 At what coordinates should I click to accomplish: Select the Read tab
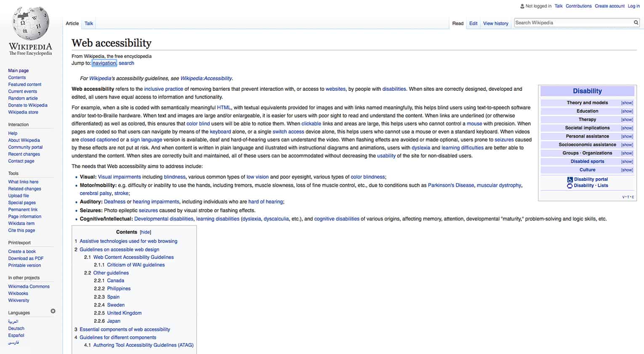click(458, 24)
